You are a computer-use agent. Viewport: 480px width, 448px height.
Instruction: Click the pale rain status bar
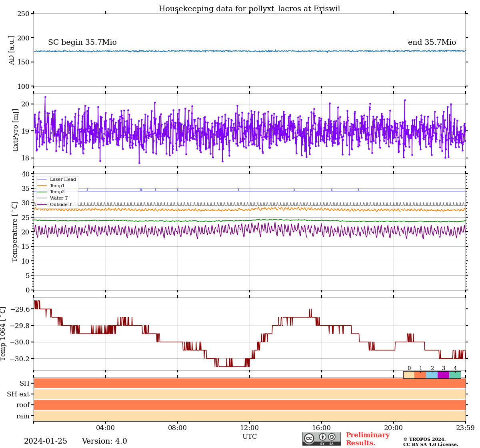tap(250, 416)
